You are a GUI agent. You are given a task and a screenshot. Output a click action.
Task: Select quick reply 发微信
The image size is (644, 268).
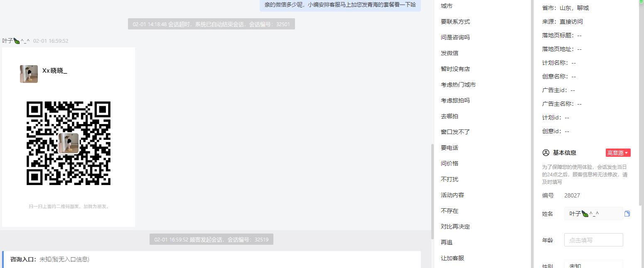tap(450, 53)
